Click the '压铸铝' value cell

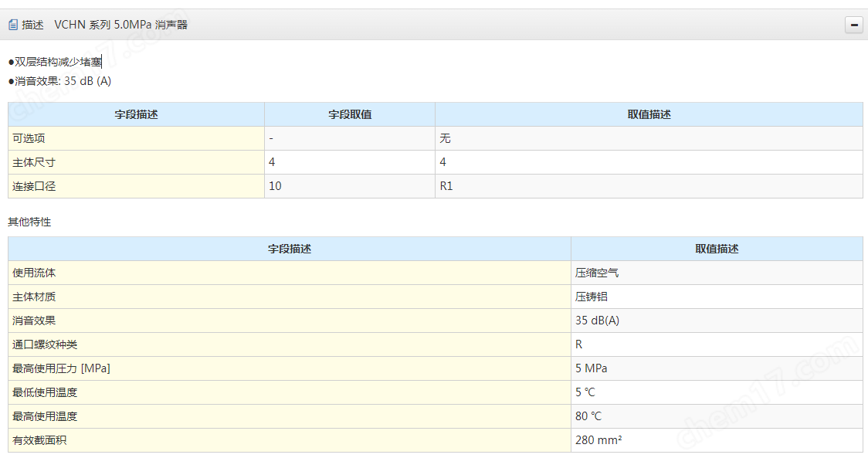[x=717, y=297]
